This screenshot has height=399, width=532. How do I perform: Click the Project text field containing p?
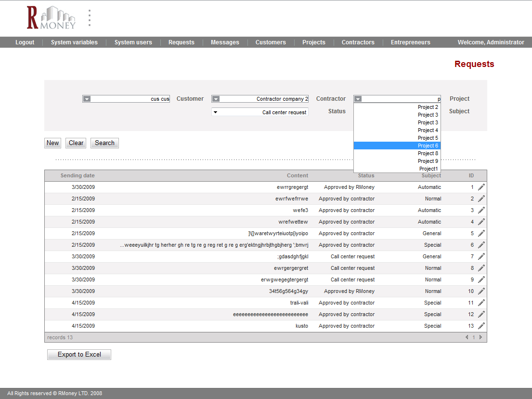(397, 99)
